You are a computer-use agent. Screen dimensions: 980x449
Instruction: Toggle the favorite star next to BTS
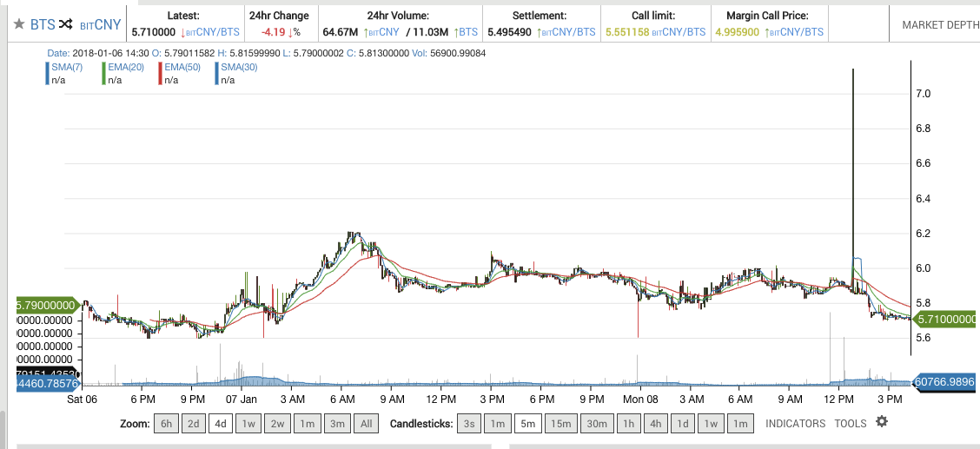click(x=19, y=24)
